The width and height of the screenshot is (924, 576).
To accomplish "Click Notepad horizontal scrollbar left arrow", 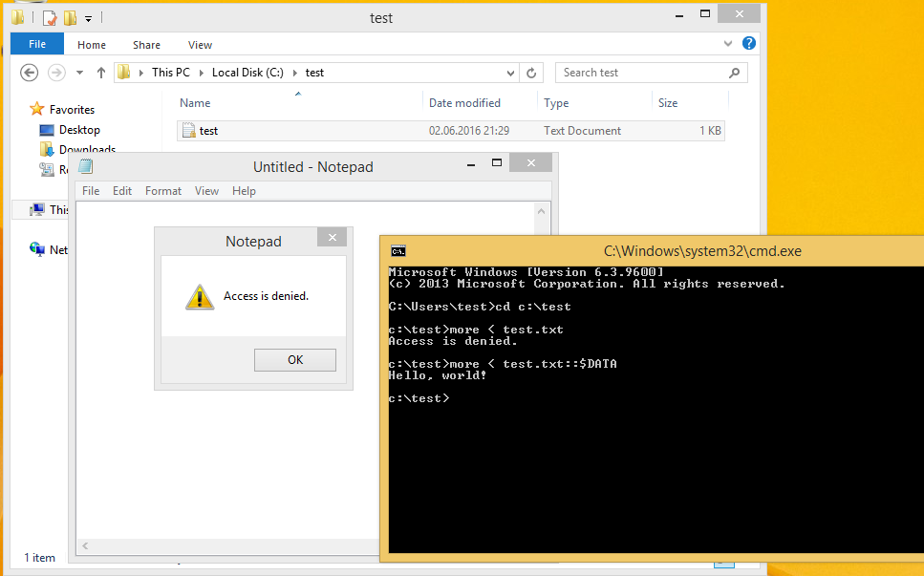I will [x=85, y=546].
